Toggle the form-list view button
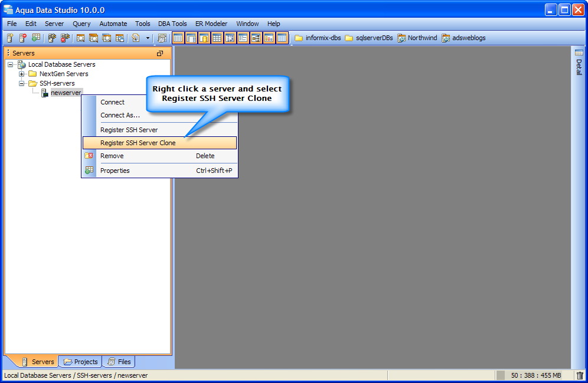Screen dimensions: 588x383 coord(243,38)
